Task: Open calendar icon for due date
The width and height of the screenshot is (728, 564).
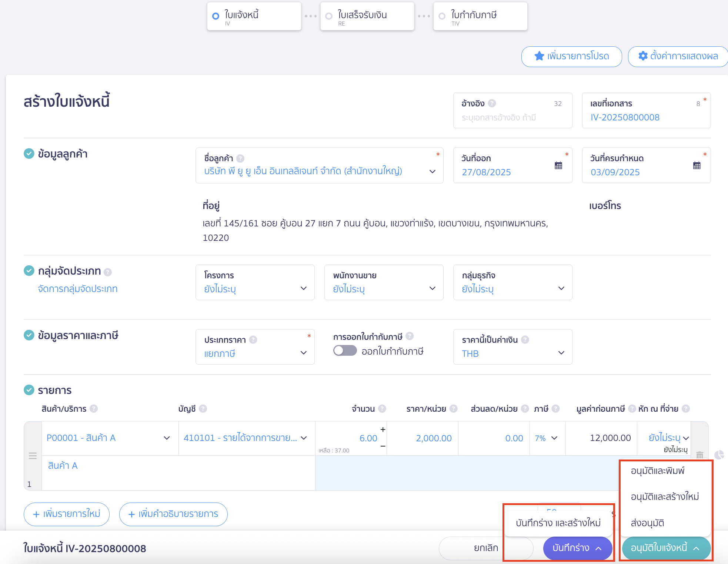Action: 697,165
